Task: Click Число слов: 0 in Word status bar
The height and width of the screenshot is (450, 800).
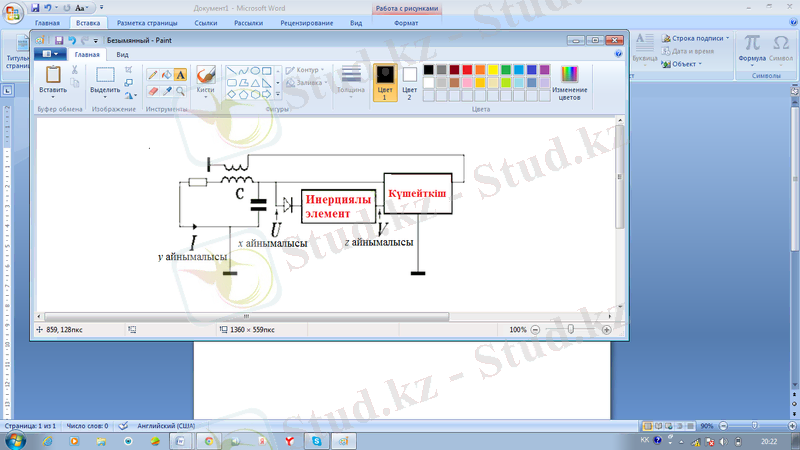Action: 87,426
